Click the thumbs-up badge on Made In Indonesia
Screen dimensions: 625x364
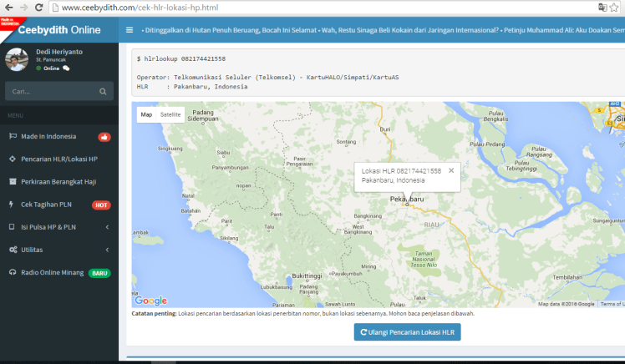(104, 137)
